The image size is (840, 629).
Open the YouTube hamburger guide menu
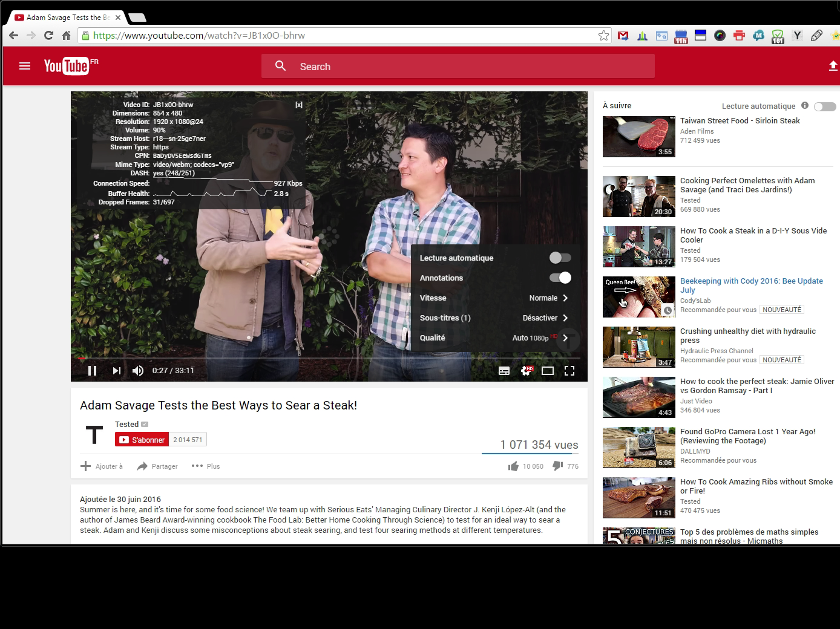(x=25, y=66)
